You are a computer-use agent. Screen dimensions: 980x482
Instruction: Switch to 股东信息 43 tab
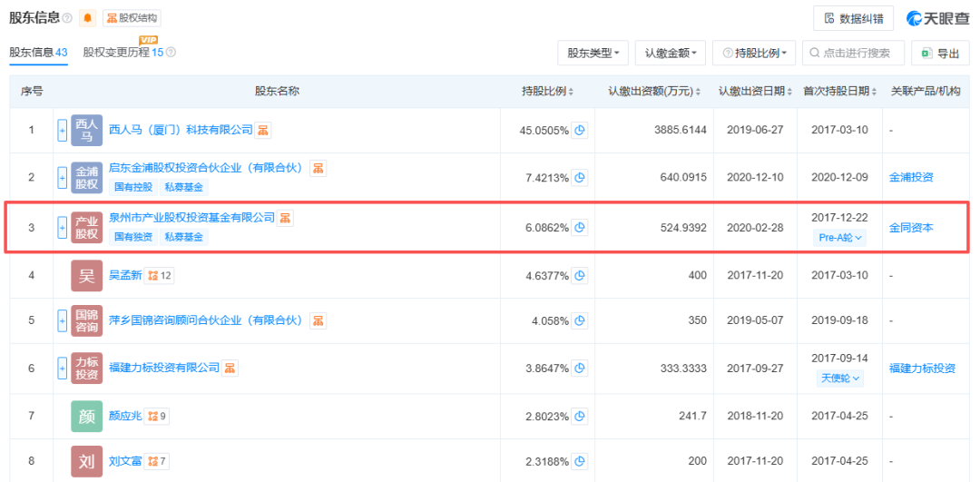38,53
